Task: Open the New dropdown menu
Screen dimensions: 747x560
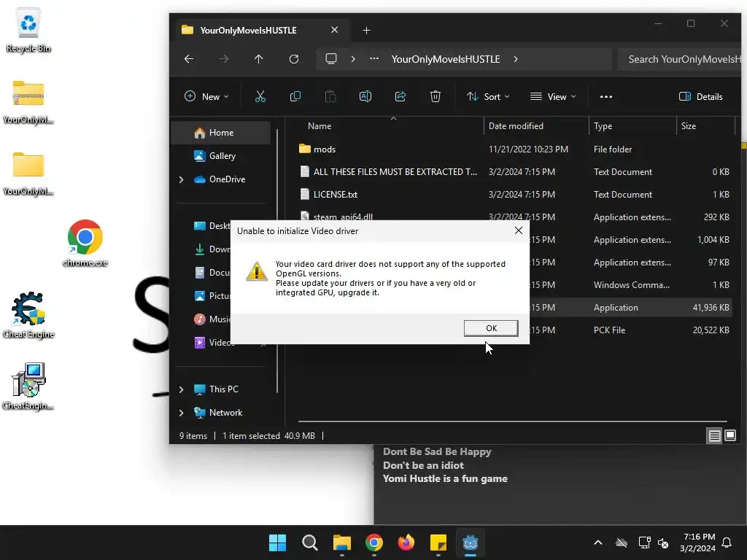Action: click(x=206, y=97)
